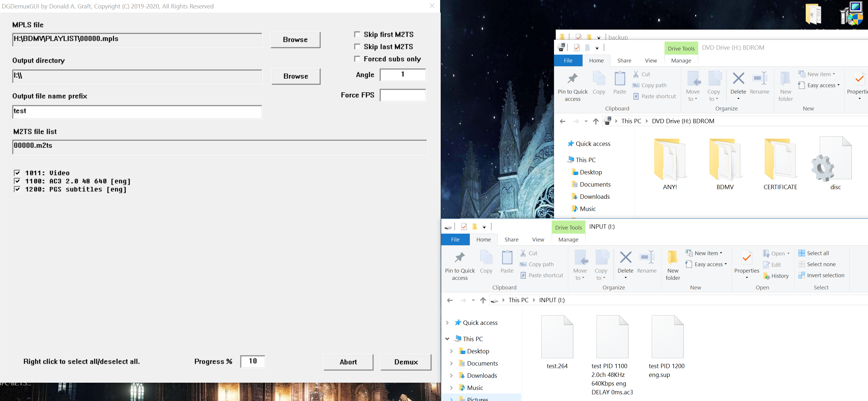
Task: Open the File tab in the DVD Drive (H:) window
Action: pyautogui.click(x=568, y=61)
